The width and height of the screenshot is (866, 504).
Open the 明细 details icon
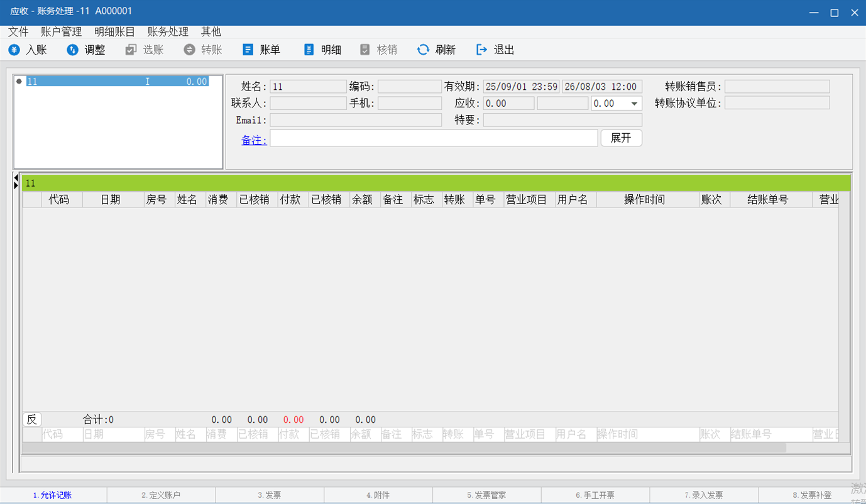click(x=309, y=50)
